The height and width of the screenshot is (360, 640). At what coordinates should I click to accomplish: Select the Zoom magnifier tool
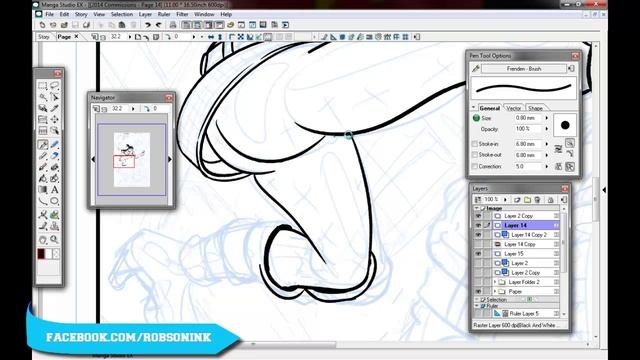[x=54, y=240]
